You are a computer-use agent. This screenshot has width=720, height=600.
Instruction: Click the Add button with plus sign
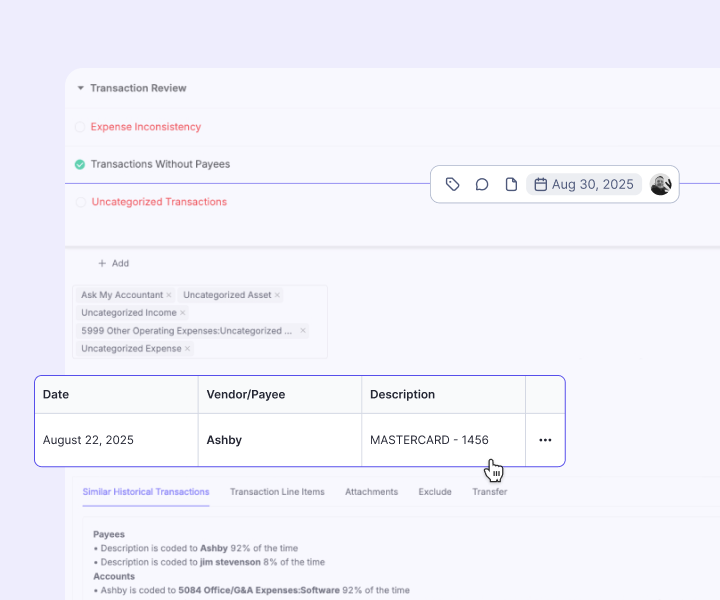pyautogui.click(x=113, y=264)
